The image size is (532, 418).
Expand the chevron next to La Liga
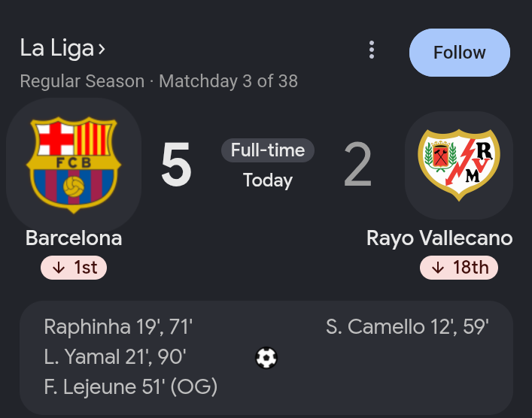tap(102, 50)
